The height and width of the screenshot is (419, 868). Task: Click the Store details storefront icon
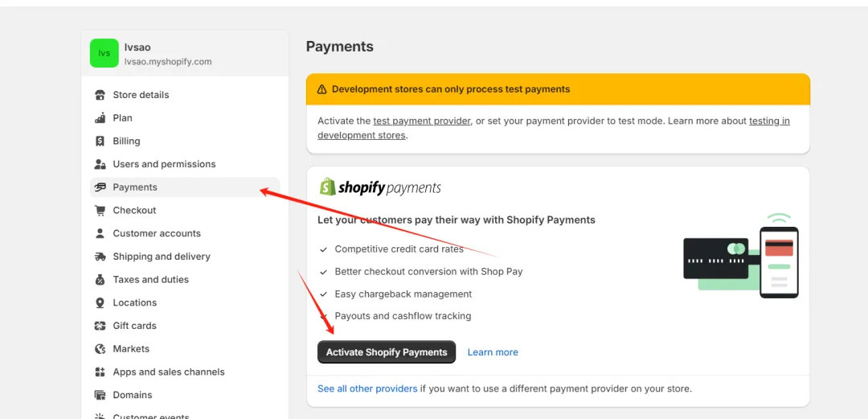100,95
